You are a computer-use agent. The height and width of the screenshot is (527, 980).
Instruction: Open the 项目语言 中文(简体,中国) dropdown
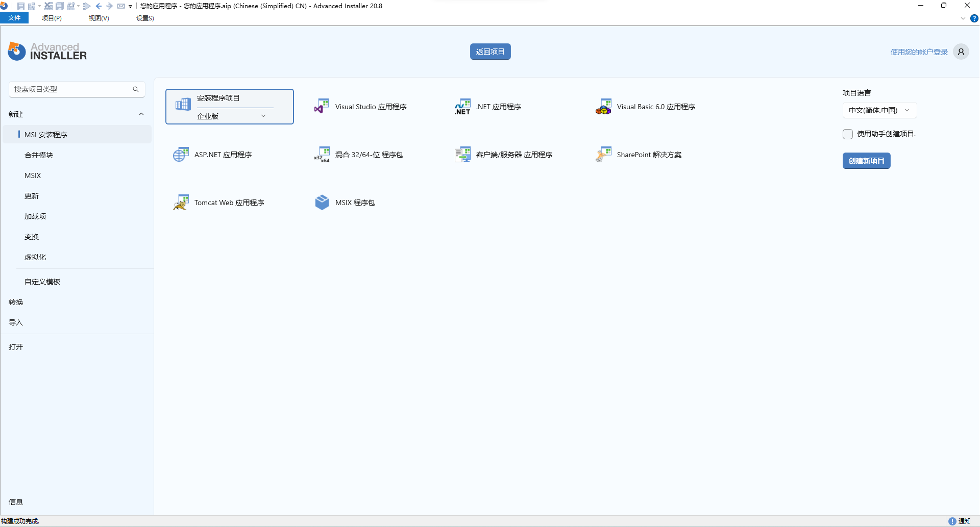879,110
